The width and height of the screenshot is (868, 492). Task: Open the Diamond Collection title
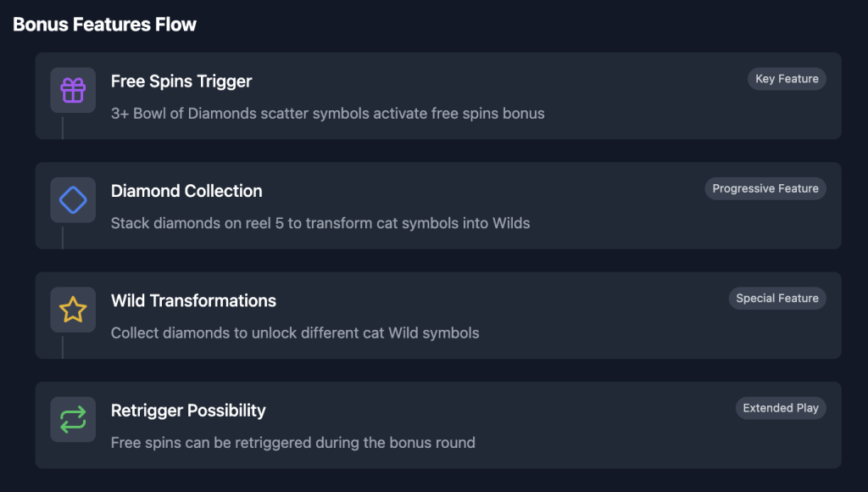coord(186,191)
